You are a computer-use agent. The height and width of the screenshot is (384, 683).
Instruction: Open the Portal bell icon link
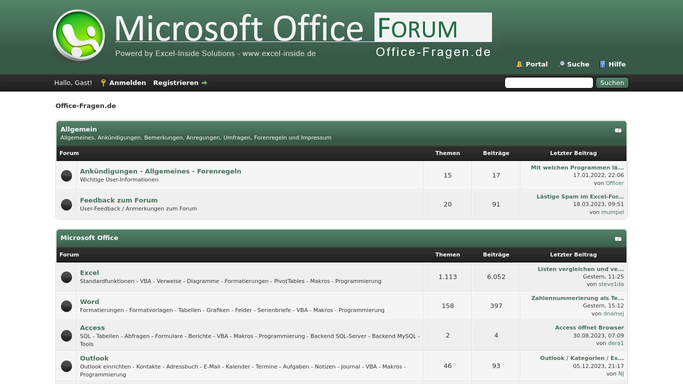519,64
